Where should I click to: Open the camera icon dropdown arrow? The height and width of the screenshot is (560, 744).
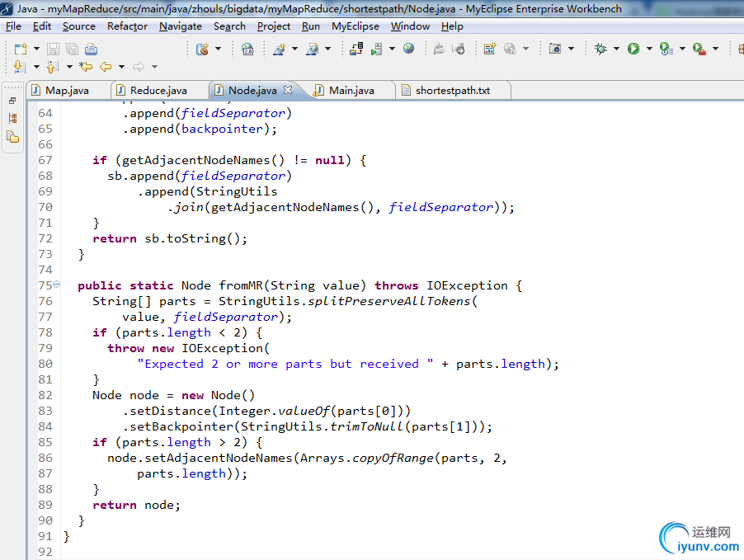572,49
